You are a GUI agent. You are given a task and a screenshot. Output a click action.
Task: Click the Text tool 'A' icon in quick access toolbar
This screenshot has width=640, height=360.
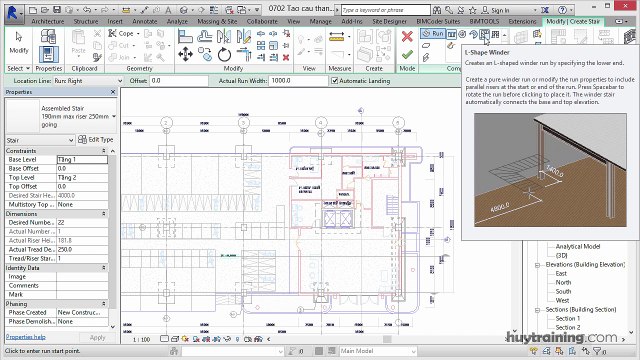[168, 10]
